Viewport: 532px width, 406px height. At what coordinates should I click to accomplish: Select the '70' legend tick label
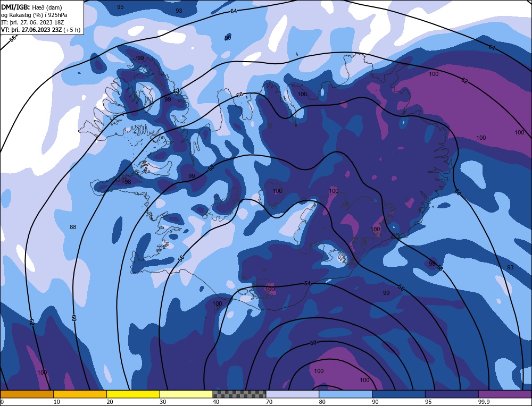tap(269, 402)
